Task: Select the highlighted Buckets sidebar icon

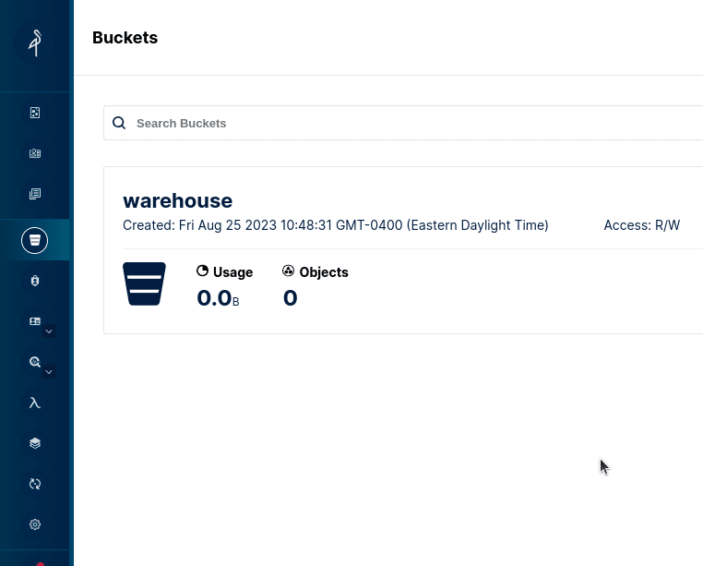Action: click(x=35, y=240)
